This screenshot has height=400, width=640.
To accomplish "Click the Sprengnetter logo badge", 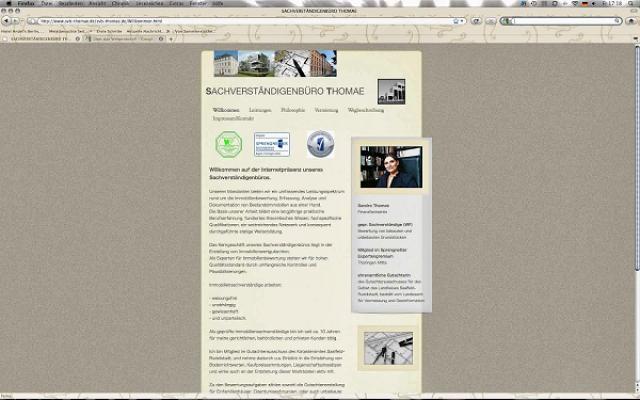I will [x=271, y=144].
